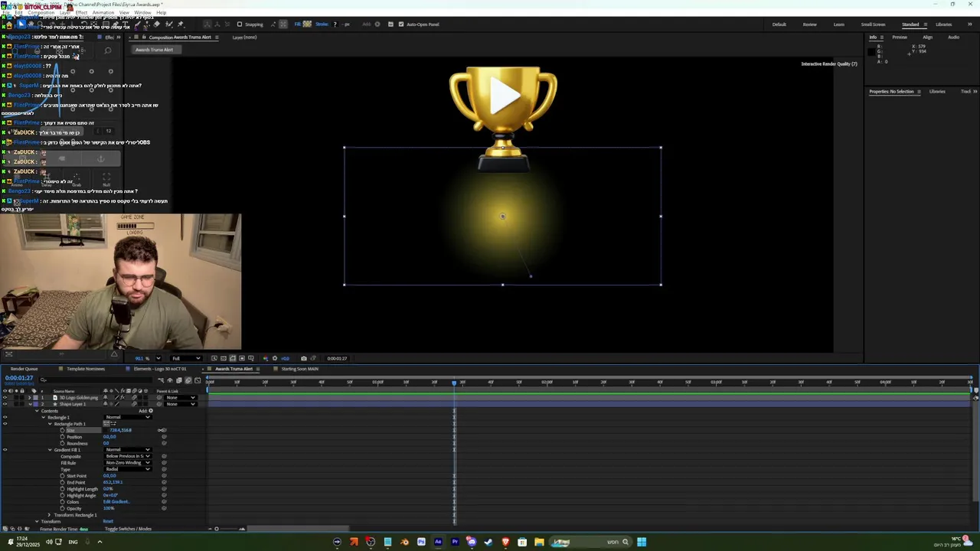Toggle the Auto-Open Panel checkbox

(x=401, y=24)
